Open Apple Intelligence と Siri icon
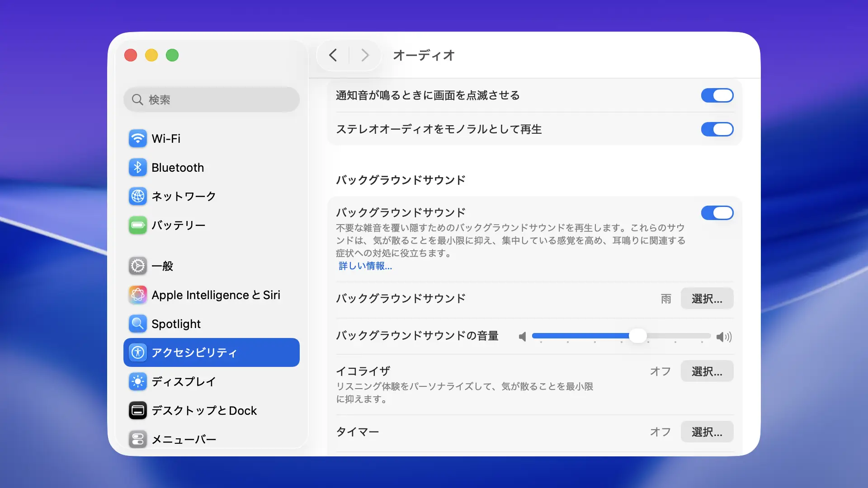This screenshot has width=868, height=488. (137, 295)
